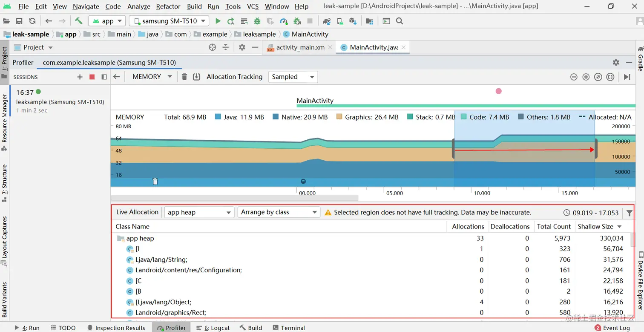Open the app heap dropdown
This screenshot has width=644, height=332.
click(x=199, y=212)
